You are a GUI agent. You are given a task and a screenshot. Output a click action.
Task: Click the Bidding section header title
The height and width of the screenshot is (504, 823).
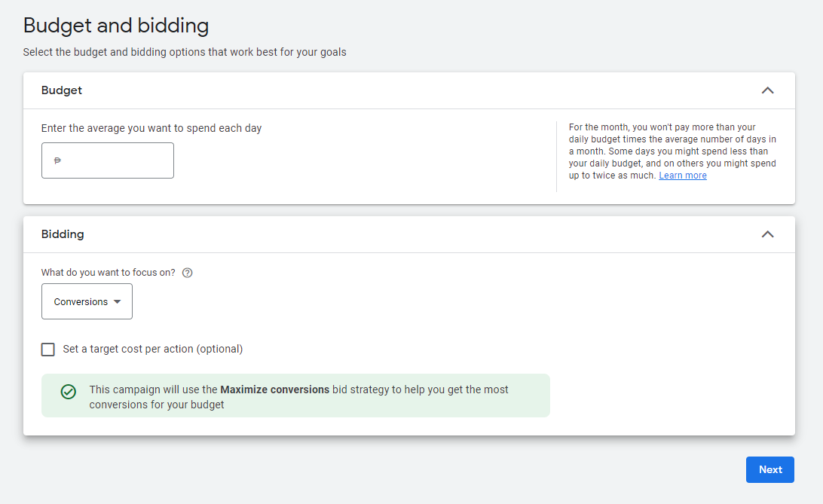coord(63,234)
